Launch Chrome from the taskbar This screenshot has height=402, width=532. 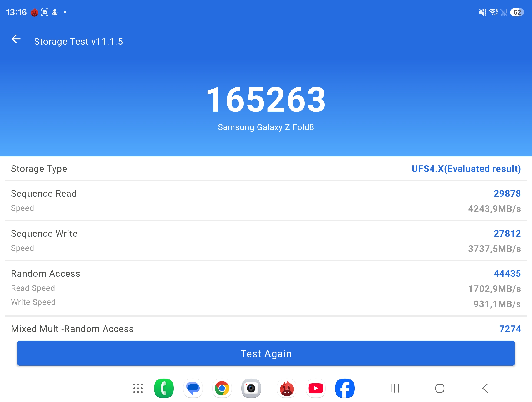(x=222, y=388)
